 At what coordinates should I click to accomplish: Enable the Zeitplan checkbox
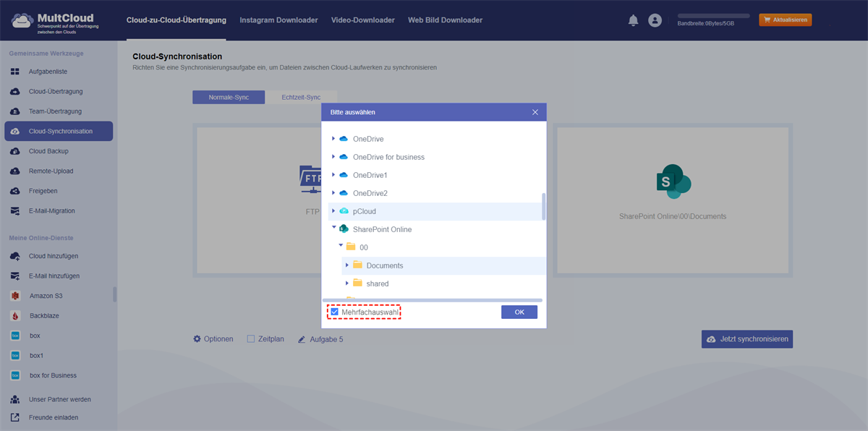click(251, 338)
